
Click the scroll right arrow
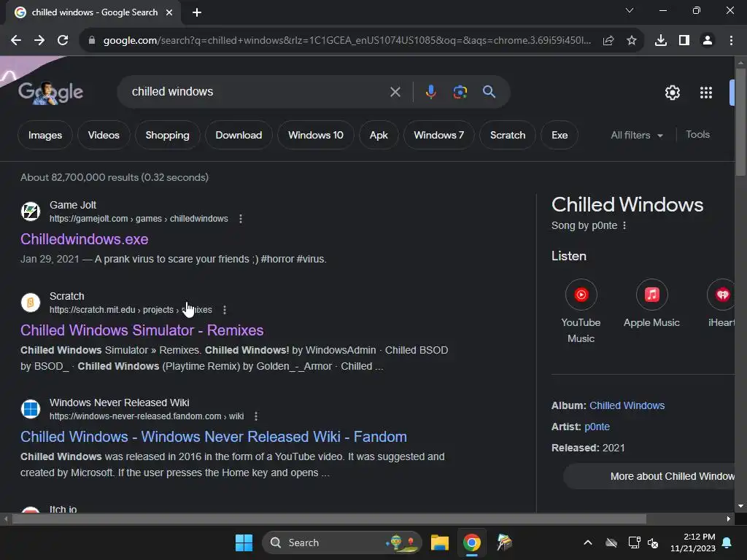pos(729,519)
